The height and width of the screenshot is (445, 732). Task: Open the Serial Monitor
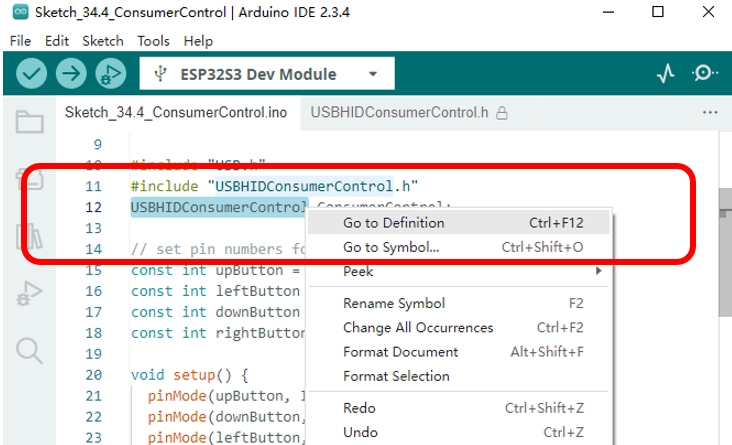pyautogui.click(x=704, y=73)
